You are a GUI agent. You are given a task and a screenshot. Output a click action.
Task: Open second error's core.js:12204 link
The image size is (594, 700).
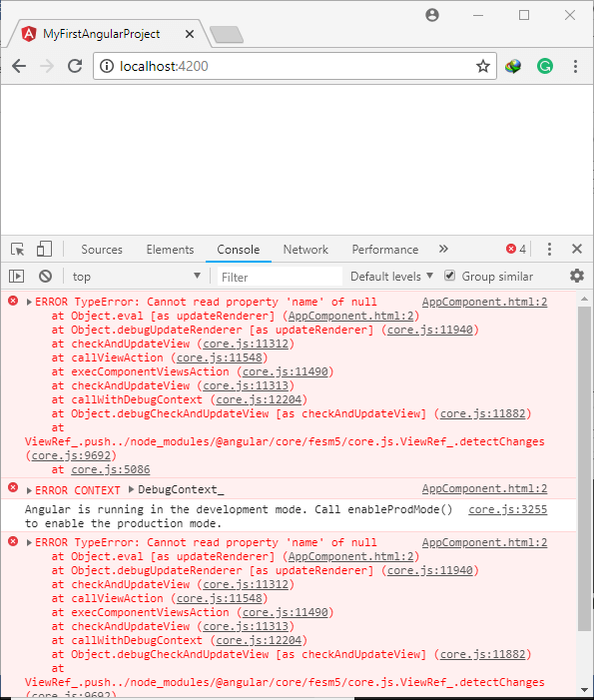[259, 640]
